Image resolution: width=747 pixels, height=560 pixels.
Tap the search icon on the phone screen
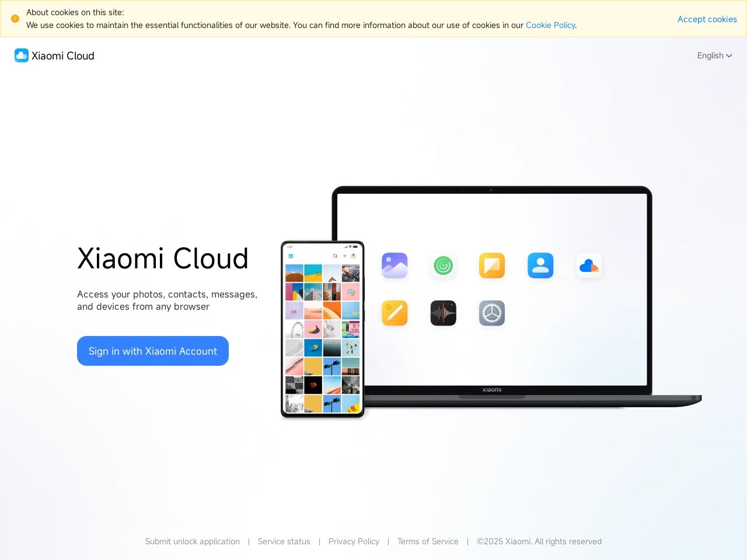click(335, 256)
